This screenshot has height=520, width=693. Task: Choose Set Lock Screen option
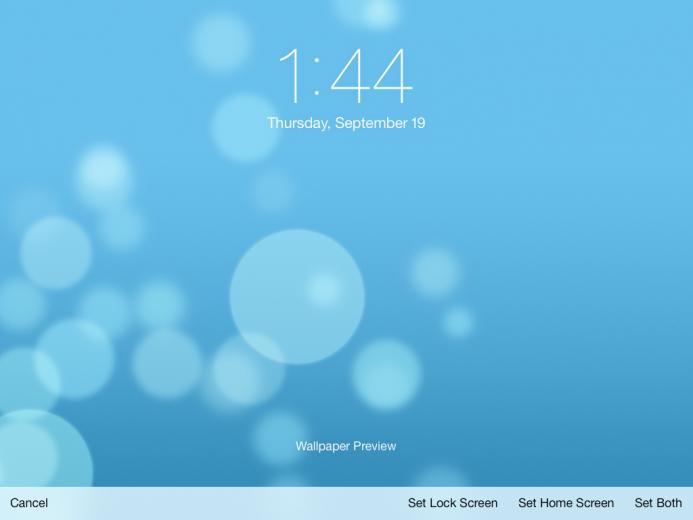pyautogui.click(x=452, y=503)
